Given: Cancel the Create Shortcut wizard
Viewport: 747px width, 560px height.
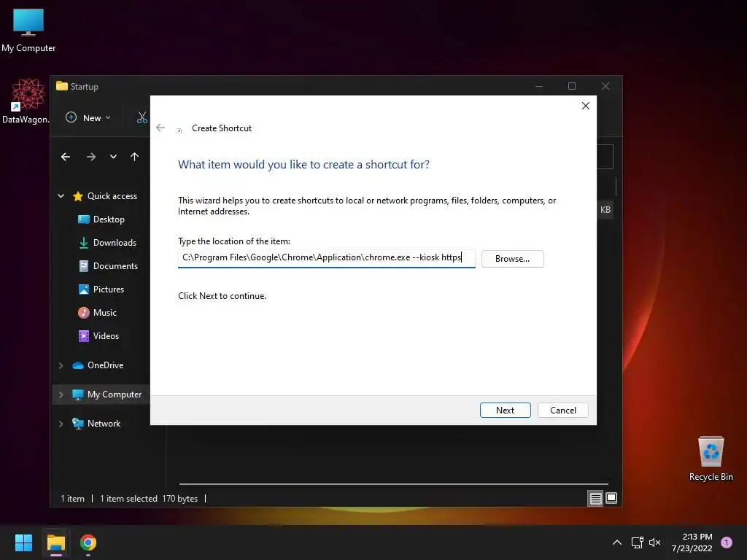Looking at the screenshot, I should 562,410.
